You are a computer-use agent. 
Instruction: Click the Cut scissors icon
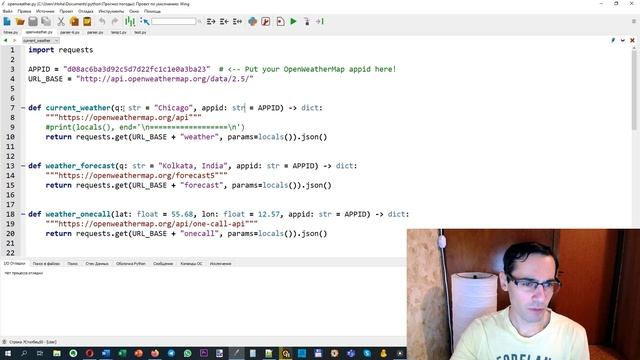point(61,21)
